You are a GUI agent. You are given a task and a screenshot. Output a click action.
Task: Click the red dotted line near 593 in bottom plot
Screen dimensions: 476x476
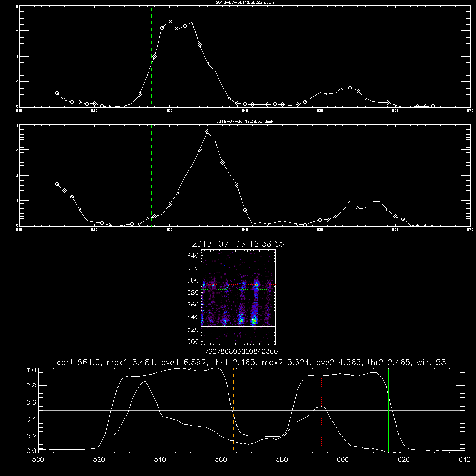pyautogui.click(x=321, y=410)
